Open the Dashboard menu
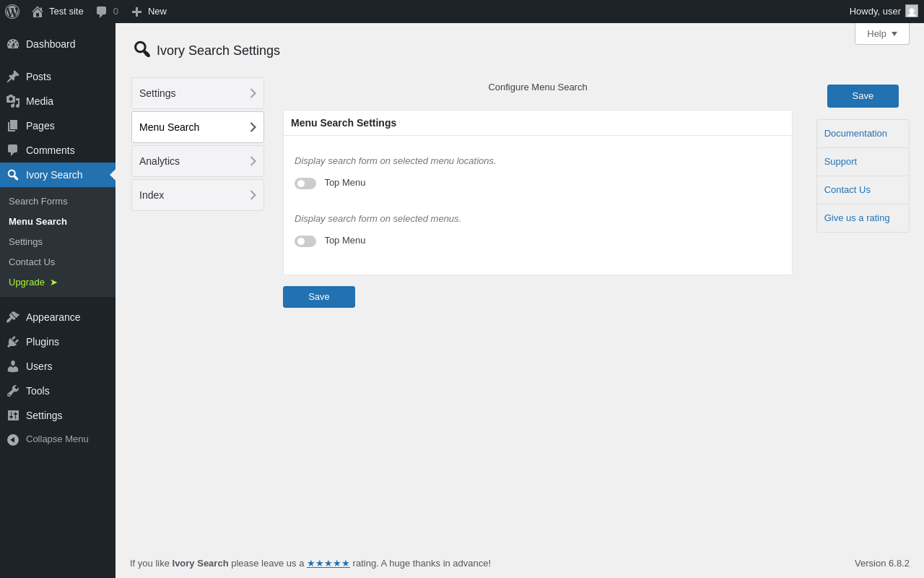 tap(58, 44)
